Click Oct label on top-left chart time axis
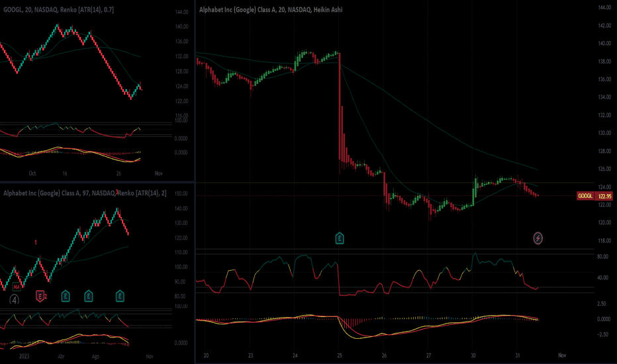Viewport: 617px width, 364px height. tap(30, 173)
